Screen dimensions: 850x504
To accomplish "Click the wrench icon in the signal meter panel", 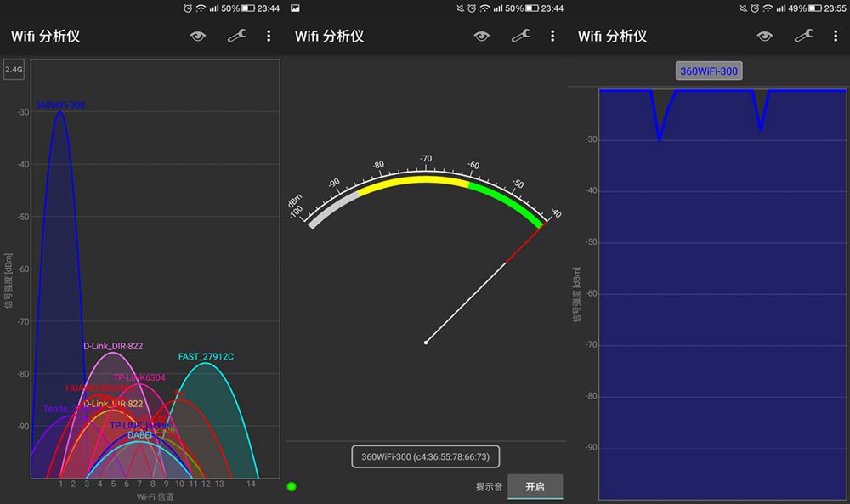I will click(520, 36).
